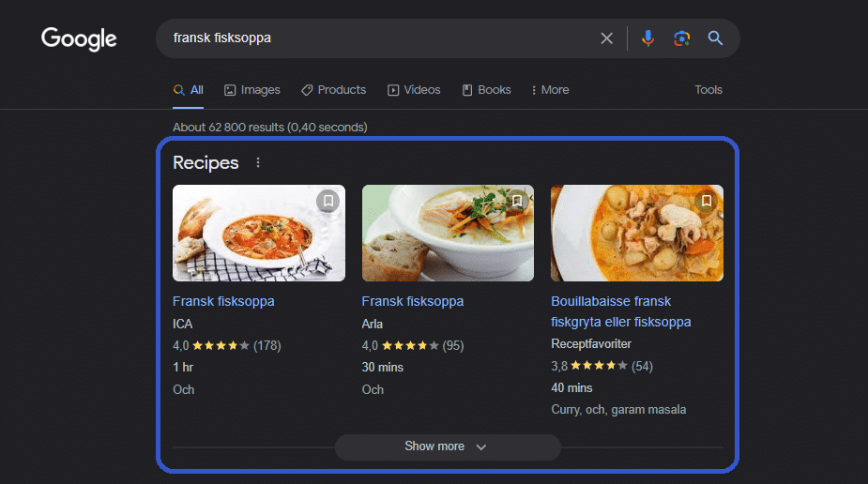The width and height of the screenshot is (868, 484).
Task: Go to the Google logo homepage
Action: [79, 38]
